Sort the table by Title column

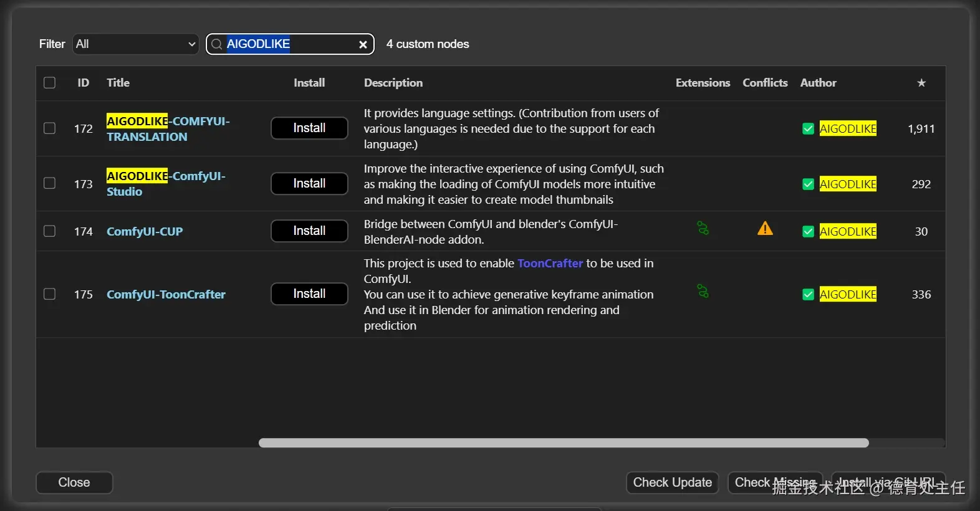click(118, 83)
